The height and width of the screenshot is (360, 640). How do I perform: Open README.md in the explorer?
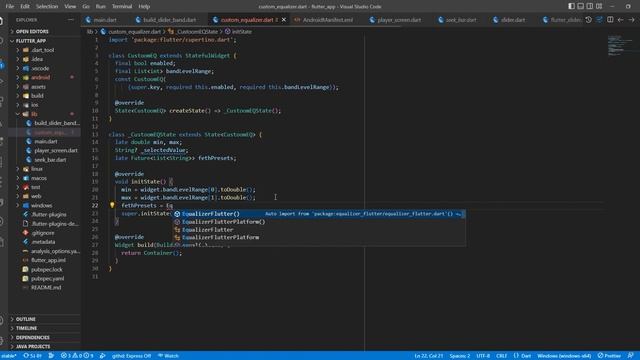click(x=46, y=287)
